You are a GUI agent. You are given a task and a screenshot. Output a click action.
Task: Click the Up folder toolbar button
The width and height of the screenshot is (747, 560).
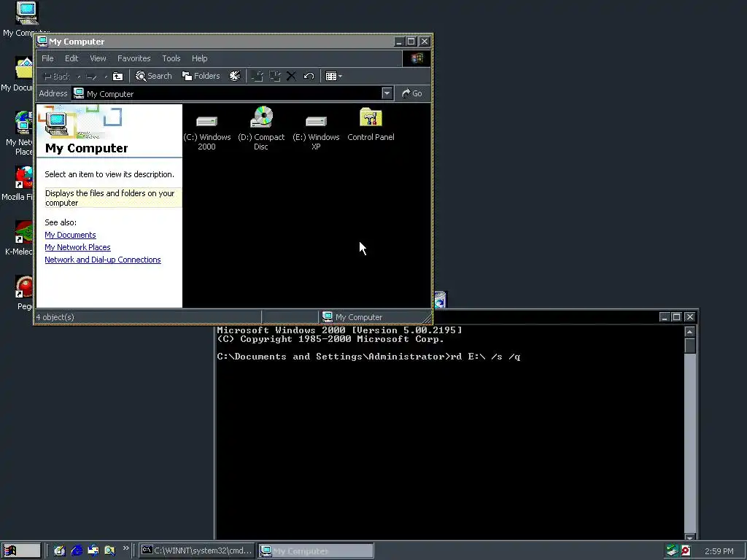[x=117, y=76]
